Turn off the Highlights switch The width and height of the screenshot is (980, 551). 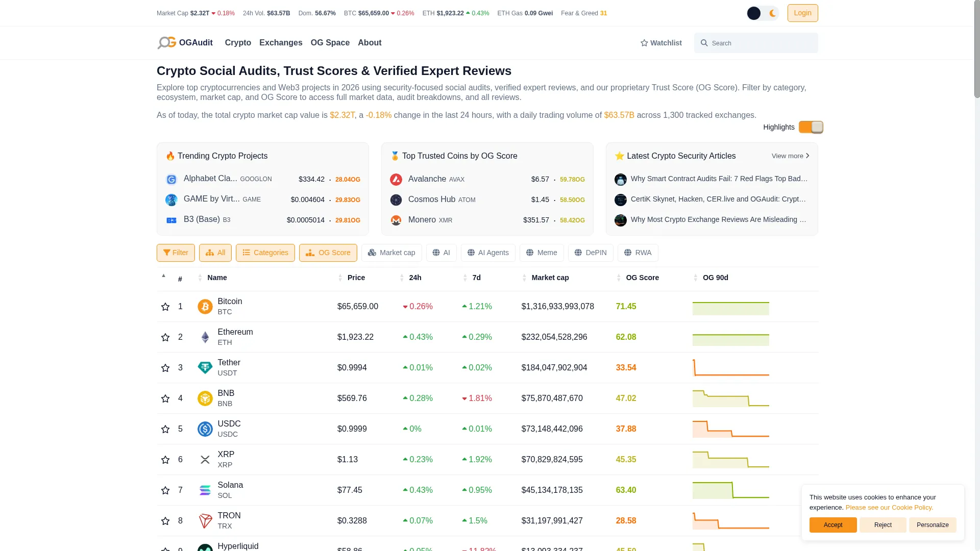[811, 127]
